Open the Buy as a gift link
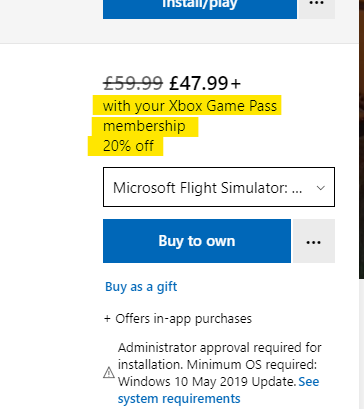The image size is (364, 409). [141, 287]
